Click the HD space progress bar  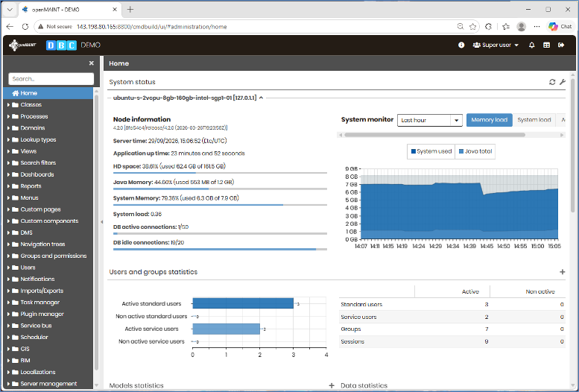pyautogui.click(x=220, y=173)
